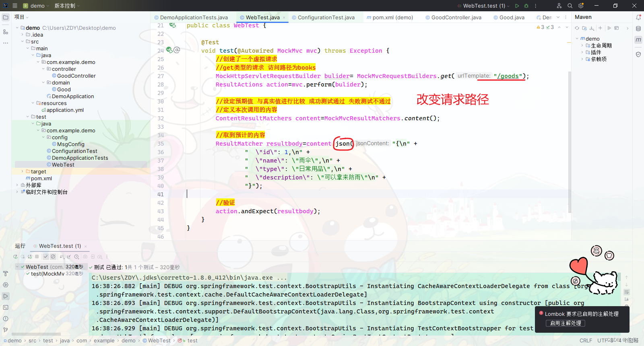Expand Maven 插件 node
Viewport: 644px width, 346px height.
coord(582,52)
